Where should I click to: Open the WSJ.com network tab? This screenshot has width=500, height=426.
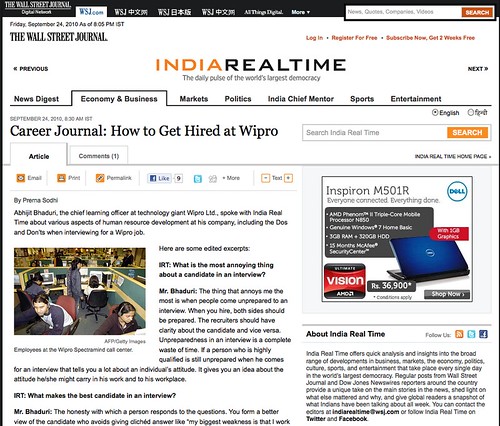tap(91, 12)
